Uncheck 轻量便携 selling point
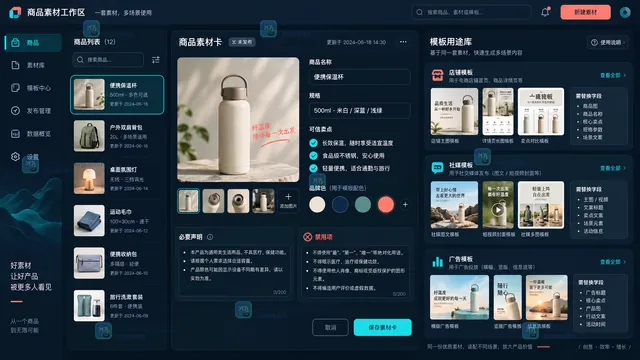Image resolution: width=640 pixels, height=360 pixels. (x=313, y=168)
